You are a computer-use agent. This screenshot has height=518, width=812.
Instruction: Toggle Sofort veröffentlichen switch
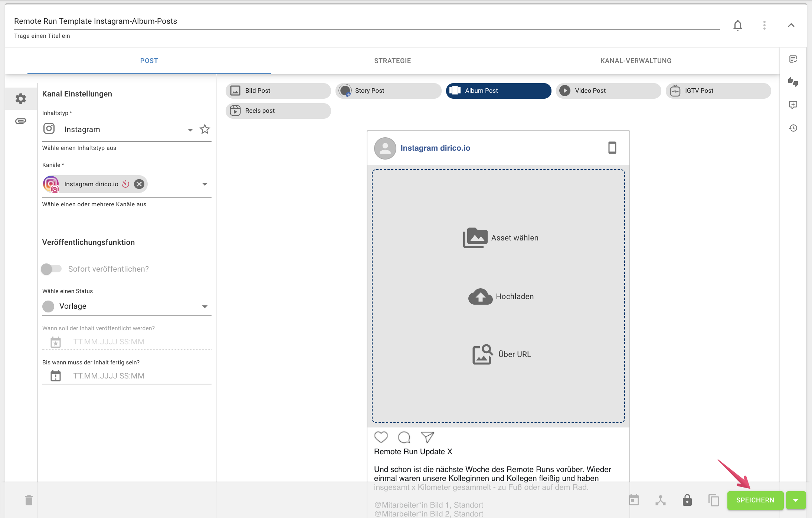pos(51,269)
